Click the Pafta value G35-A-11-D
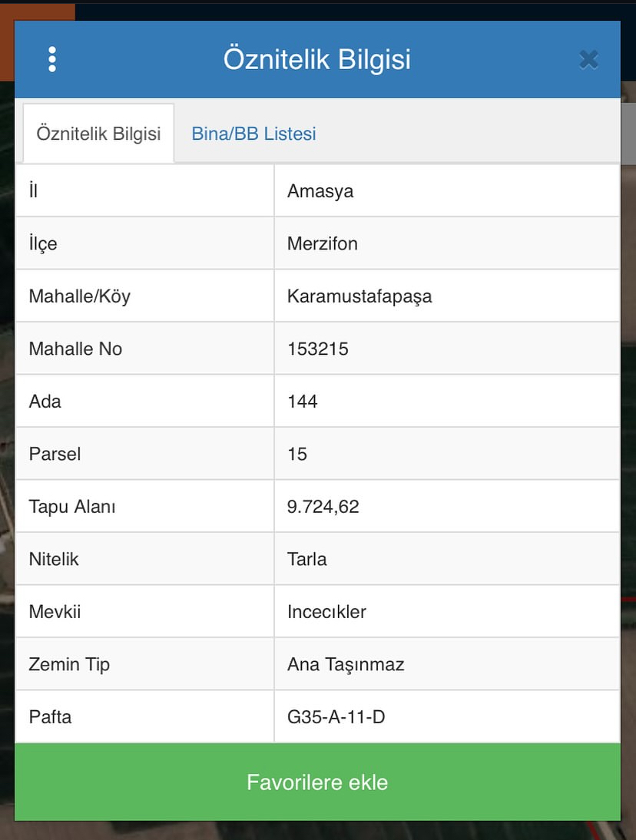The image size is (636, 840). click(x=336, y=717)
